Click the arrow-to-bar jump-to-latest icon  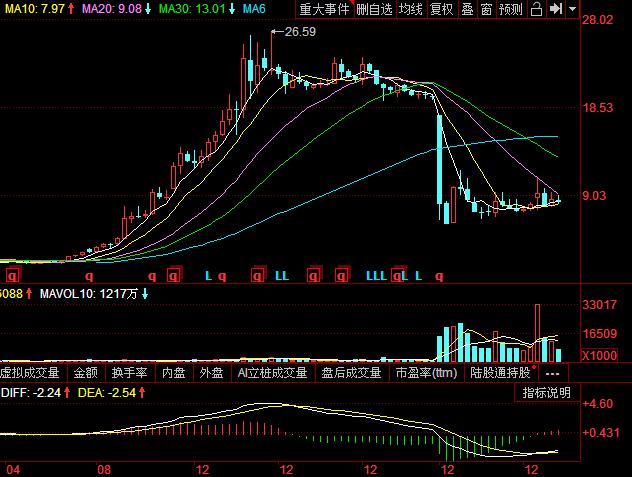[x=556, y=8]
